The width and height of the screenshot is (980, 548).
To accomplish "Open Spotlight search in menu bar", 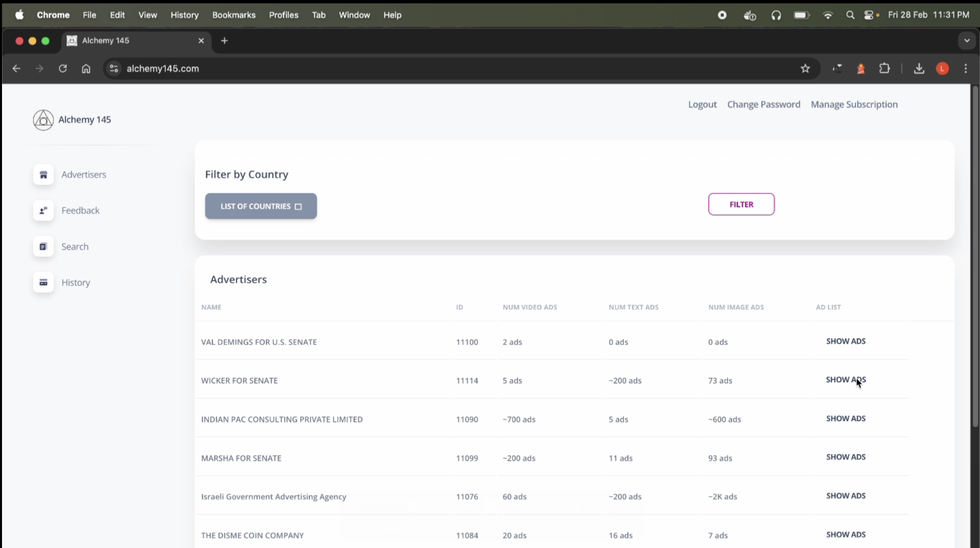I will click(x=850, y=15).
